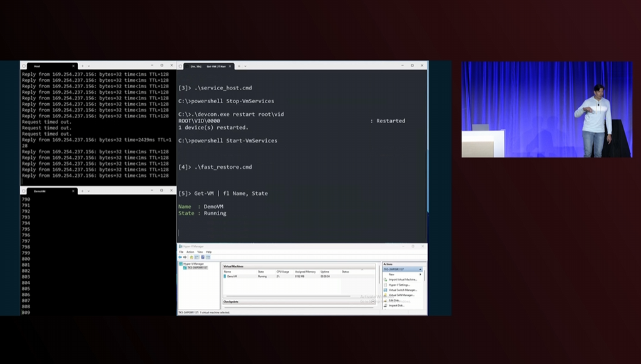Add a new tab in the DemoVM terminal
Screen dimensions: 641x364
[82, 191]
